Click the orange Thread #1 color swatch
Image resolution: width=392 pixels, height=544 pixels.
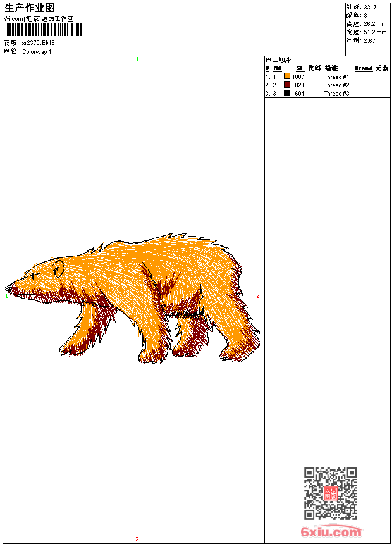tap(286, 77)
